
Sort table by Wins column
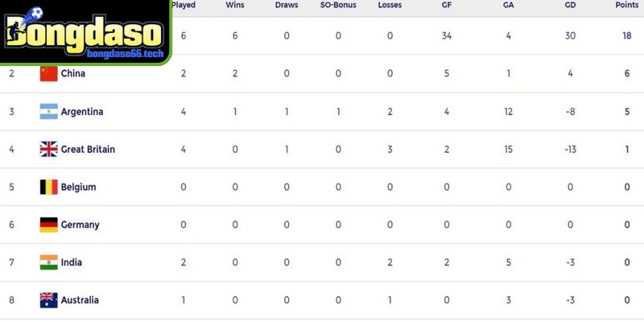tap(235, 5)
